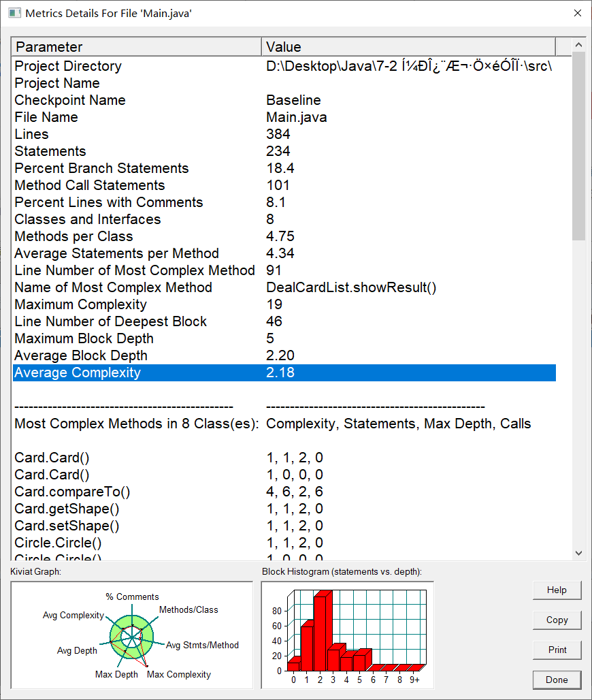Click value DealCardList.showResult()
This screenshot has height=700, width=592.
pyautogui.click(x=351, y=287)
